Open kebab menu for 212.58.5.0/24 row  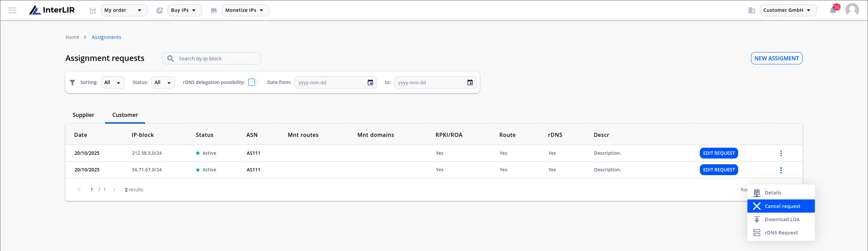(781, 153)
